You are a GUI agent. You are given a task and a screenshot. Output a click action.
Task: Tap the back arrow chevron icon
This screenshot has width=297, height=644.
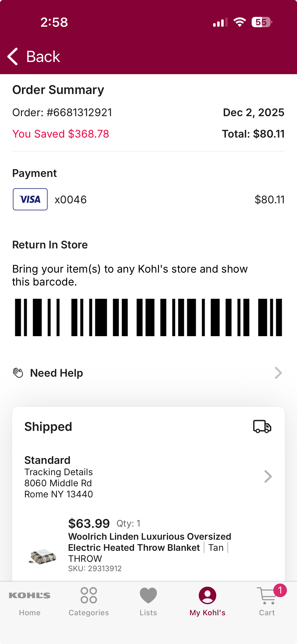point(13,56)
